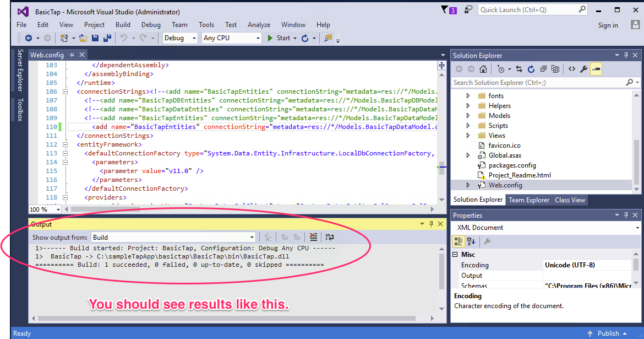Click Clear All in Output toolbar

tap(313, 237)
